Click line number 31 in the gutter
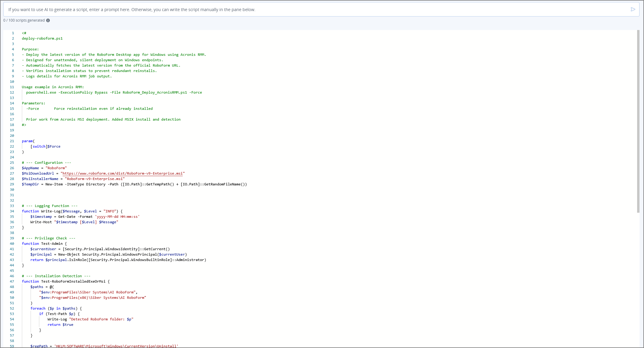The image size is (644, 348). click(x=12, y=195)
